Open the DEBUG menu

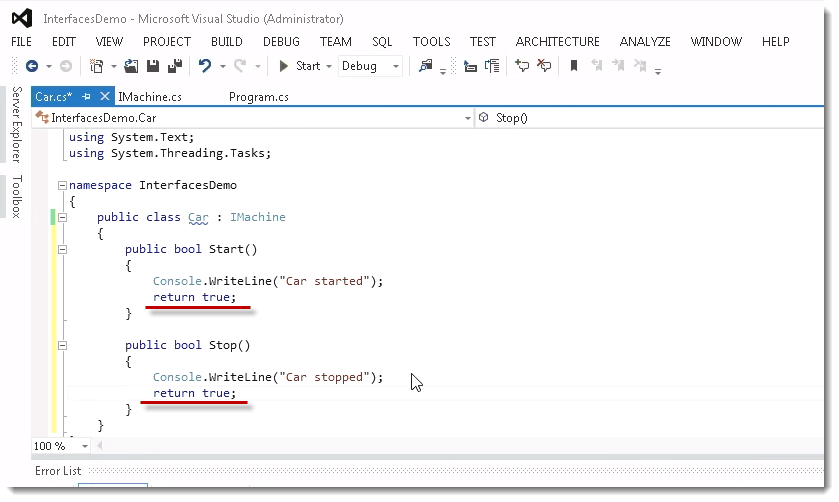(281, 42)
